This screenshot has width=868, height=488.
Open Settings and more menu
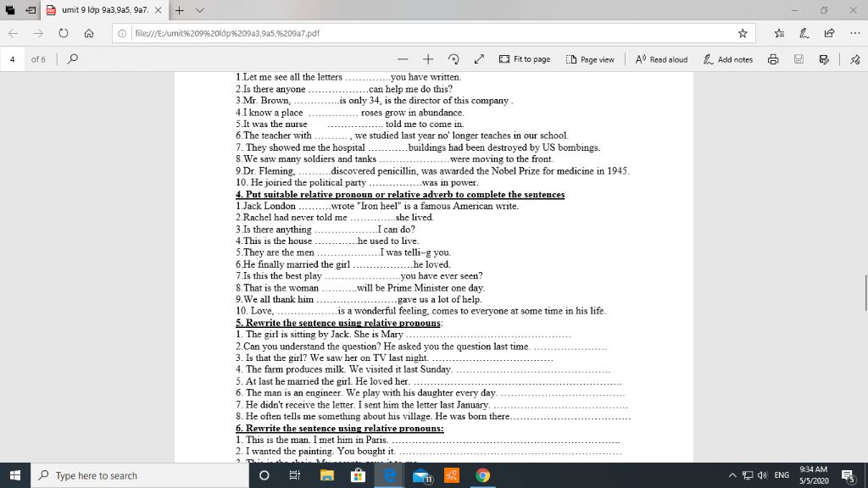click(x=854, y=33)
